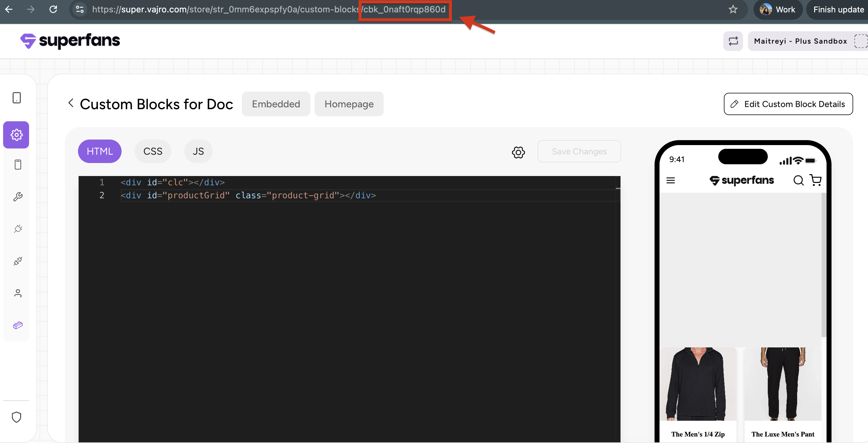
Task: Click the gear settings icon in sidebar
Action: click(16, 135)
